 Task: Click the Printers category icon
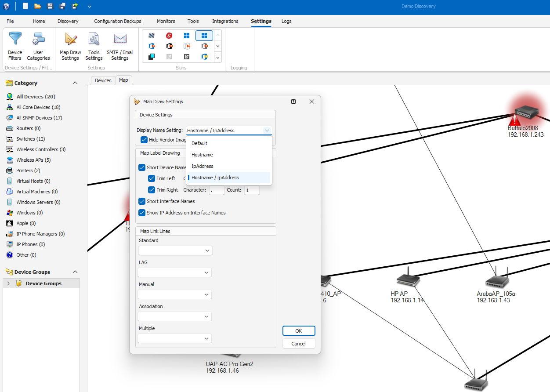point(10,171)
